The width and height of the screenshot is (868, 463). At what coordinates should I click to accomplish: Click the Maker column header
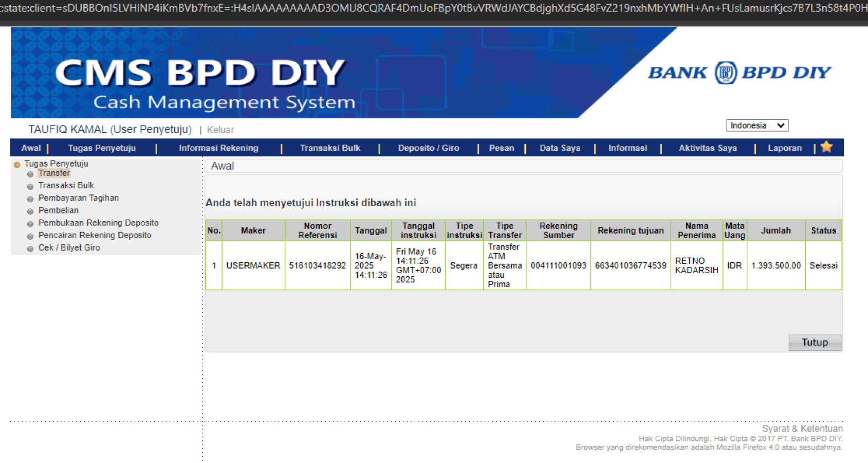[x=253, y=230]
